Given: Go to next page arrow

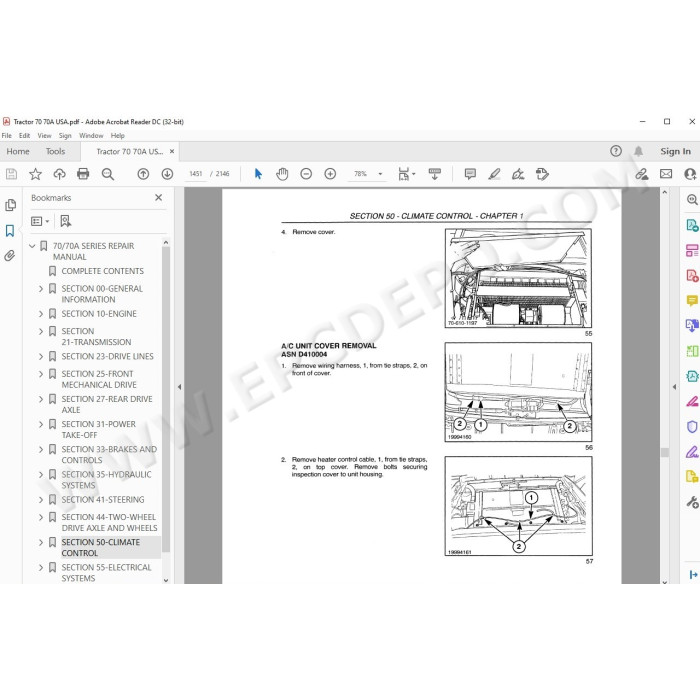Looking at the screenshot, I should (x=167, y=174).
